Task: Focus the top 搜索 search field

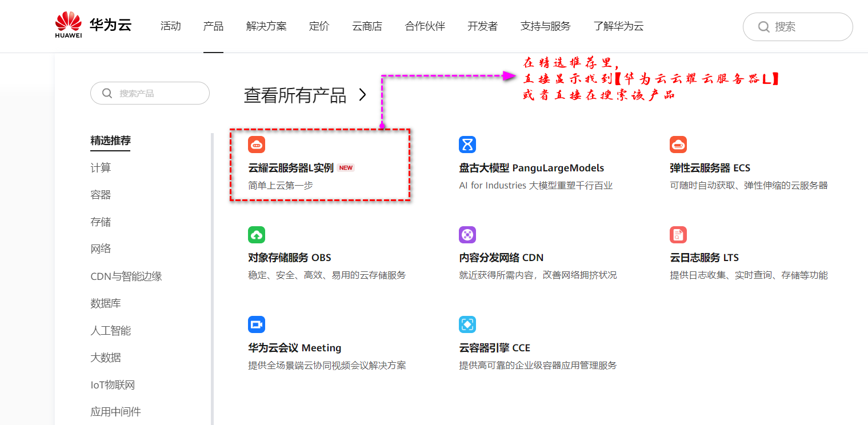Action: 798,27
